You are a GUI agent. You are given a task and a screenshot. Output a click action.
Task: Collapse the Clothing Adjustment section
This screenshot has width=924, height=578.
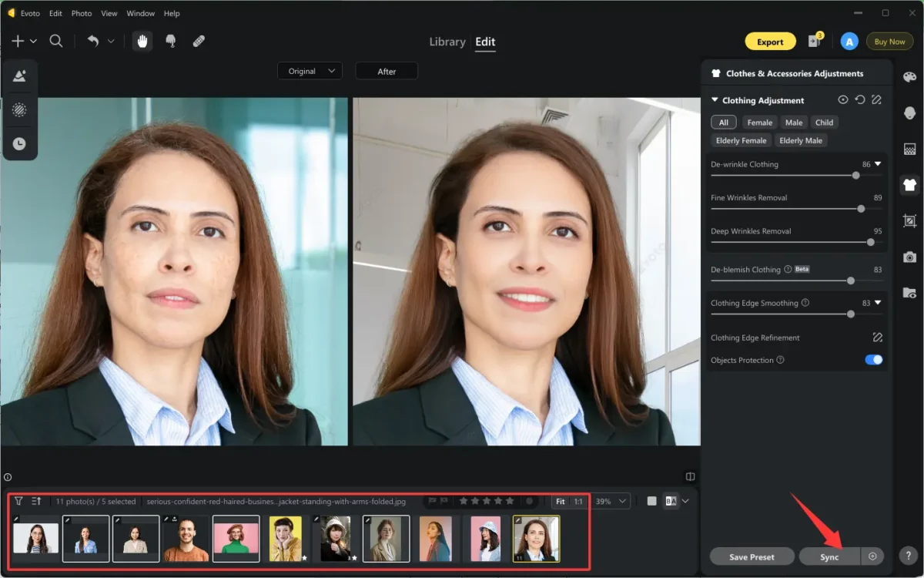point(715,99)
